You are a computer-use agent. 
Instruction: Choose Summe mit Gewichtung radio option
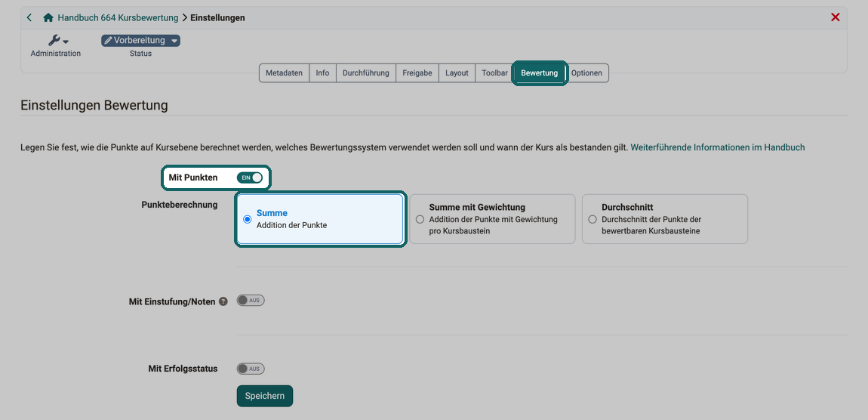pyautogui.click(x=420, y=219)
